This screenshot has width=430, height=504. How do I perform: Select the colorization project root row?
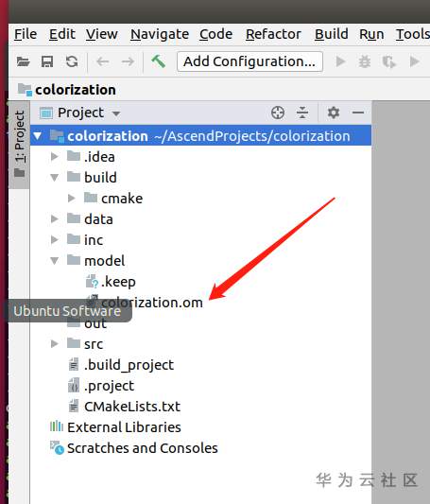[201, 135]
